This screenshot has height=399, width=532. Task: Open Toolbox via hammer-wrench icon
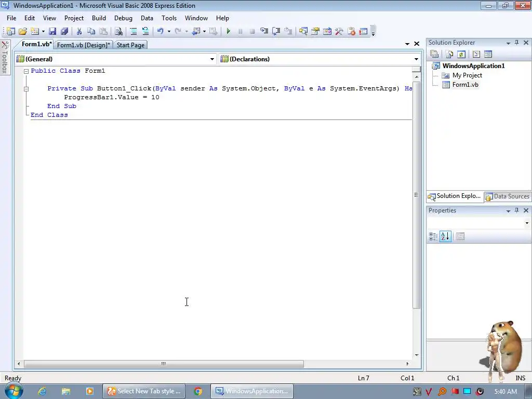339,31
